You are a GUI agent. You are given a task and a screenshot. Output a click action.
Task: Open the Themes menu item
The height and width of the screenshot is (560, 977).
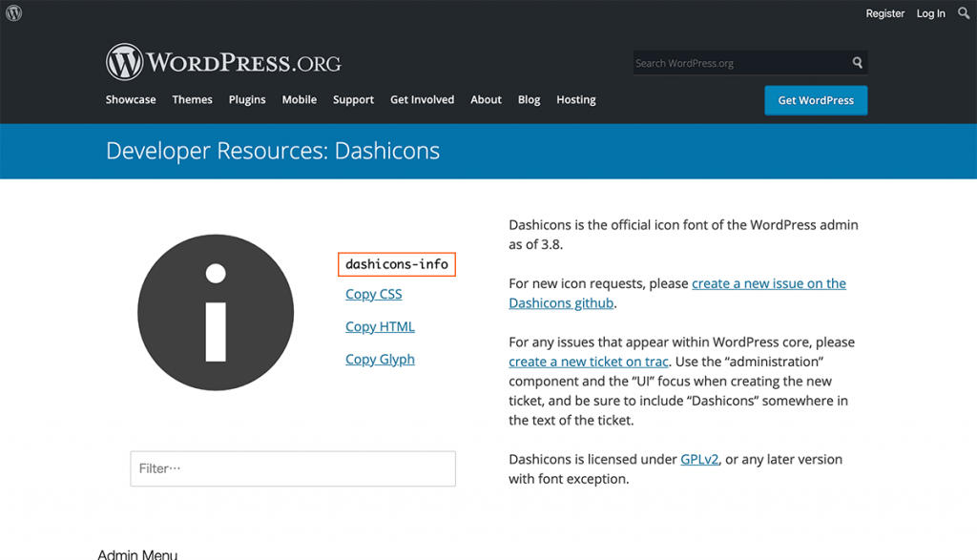pos(192,99)
